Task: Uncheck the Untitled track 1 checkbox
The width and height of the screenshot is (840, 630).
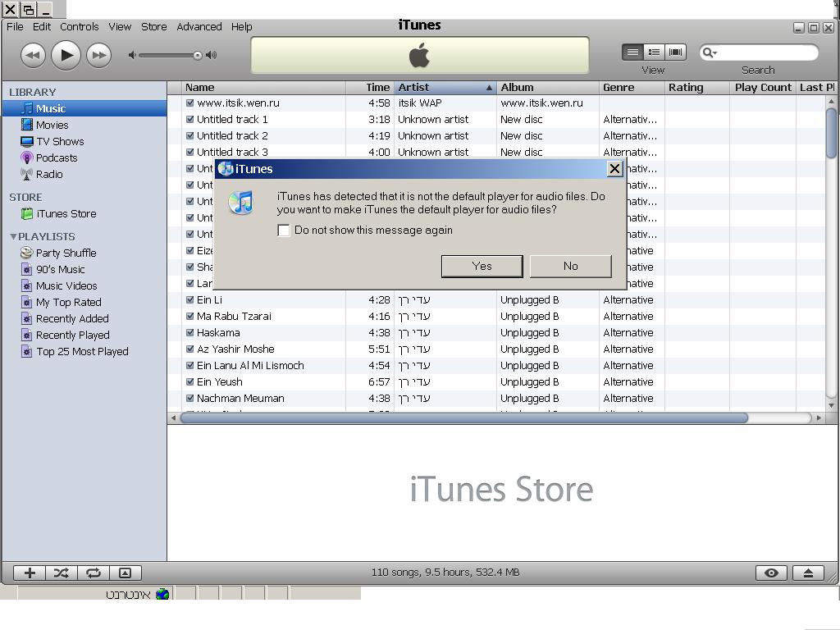Action: (x=189, y=120)
